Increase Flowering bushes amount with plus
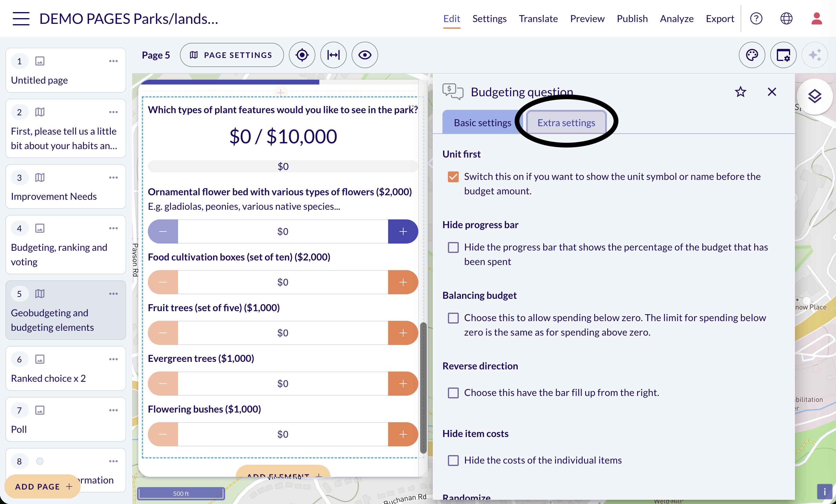The width and height of the screenshot is (836, 504). coord(403,434)
